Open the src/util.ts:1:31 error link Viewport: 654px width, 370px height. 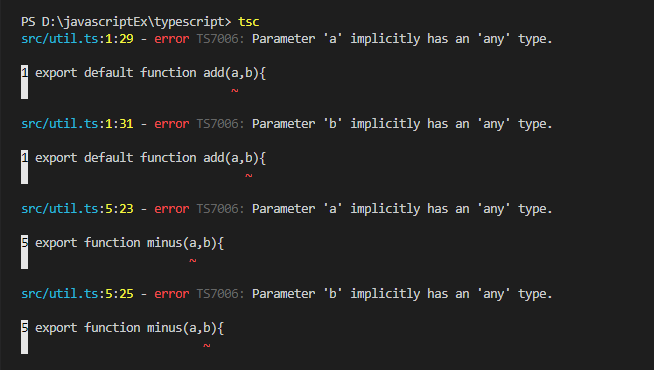coord(77,124)
